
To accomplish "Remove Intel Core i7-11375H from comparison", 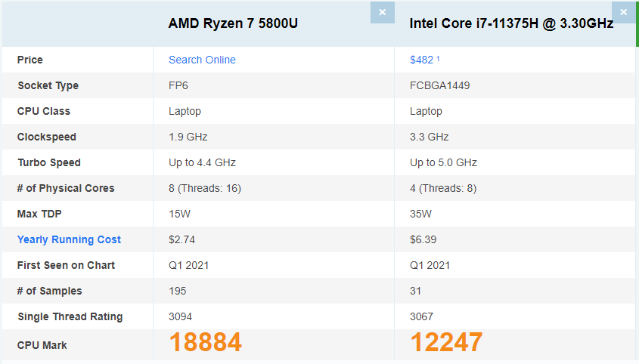I will 624,12.
